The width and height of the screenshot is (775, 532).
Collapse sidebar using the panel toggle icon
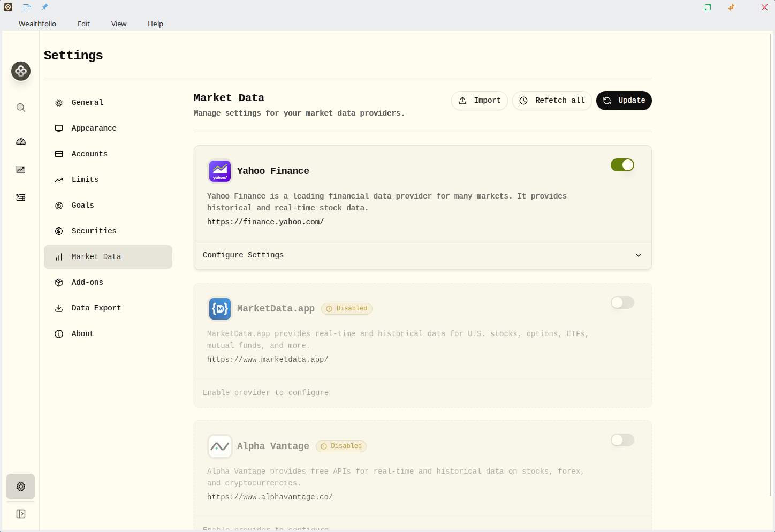click(21, 514)
